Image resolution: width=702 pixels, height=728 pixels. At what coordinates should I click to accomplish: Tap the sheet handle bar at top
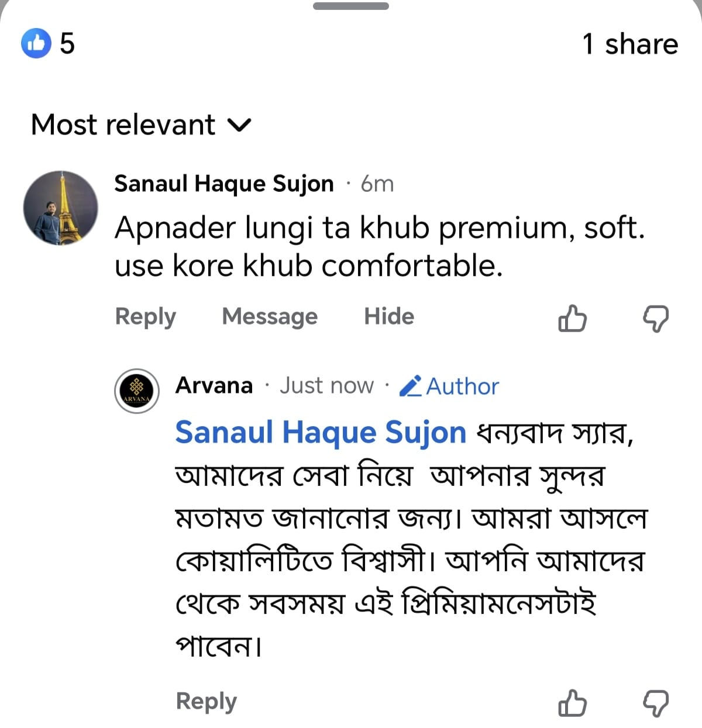[350, 6]
